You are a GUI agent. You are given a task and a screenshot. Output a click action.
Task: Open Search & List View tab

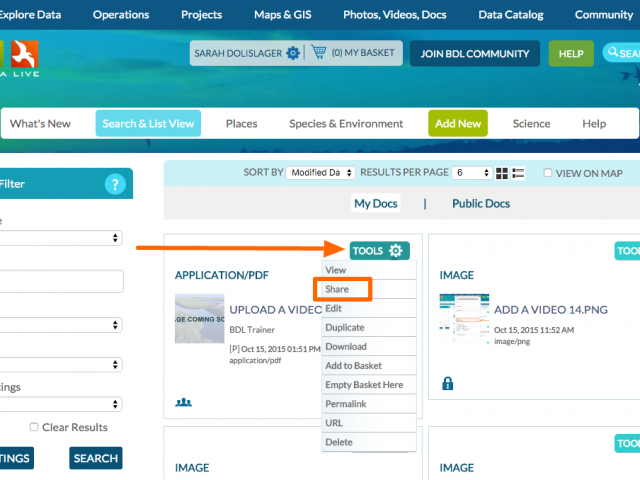(148, 123)
